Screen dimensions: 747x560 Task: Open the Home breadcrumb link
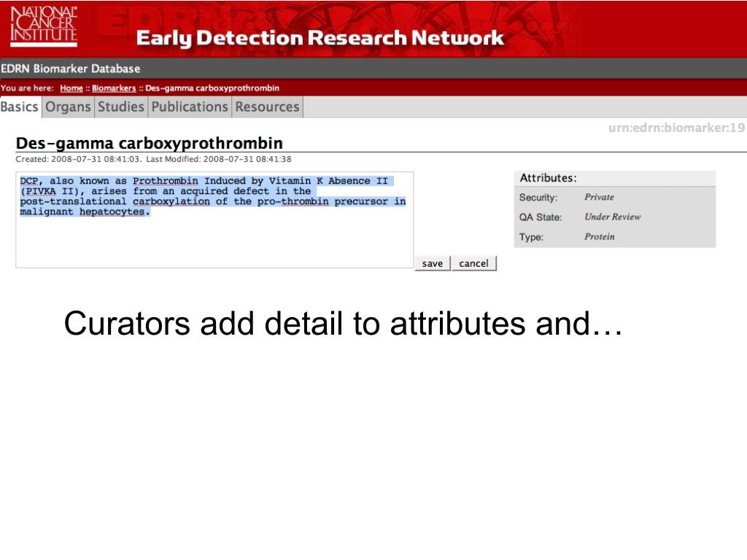[x=71, y=88]
